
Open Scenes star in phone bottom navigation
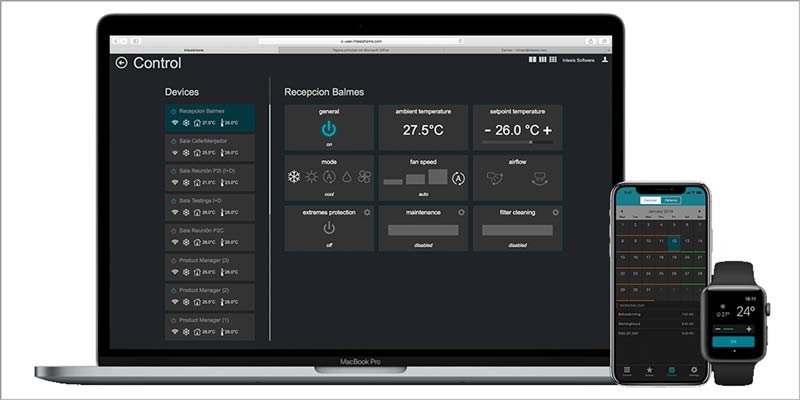click(649, 371)
